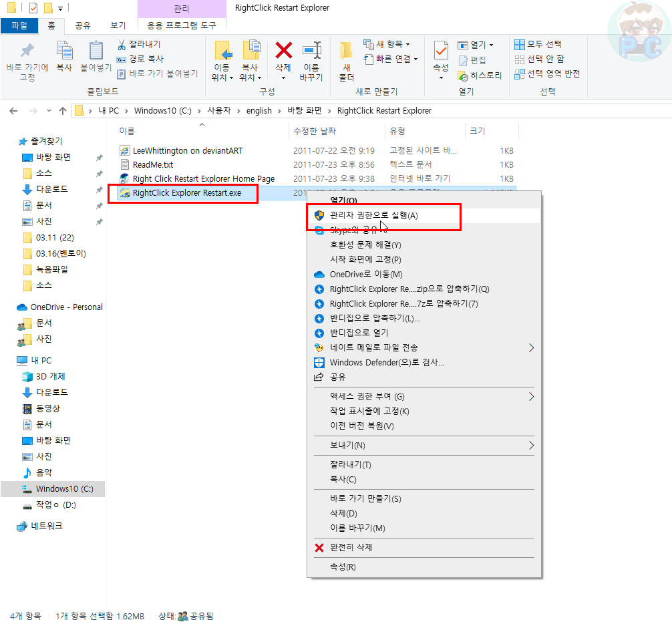Switch to the 공유 ribbon tab
Screen dimensions: 672x624
[x=83, y=25]
